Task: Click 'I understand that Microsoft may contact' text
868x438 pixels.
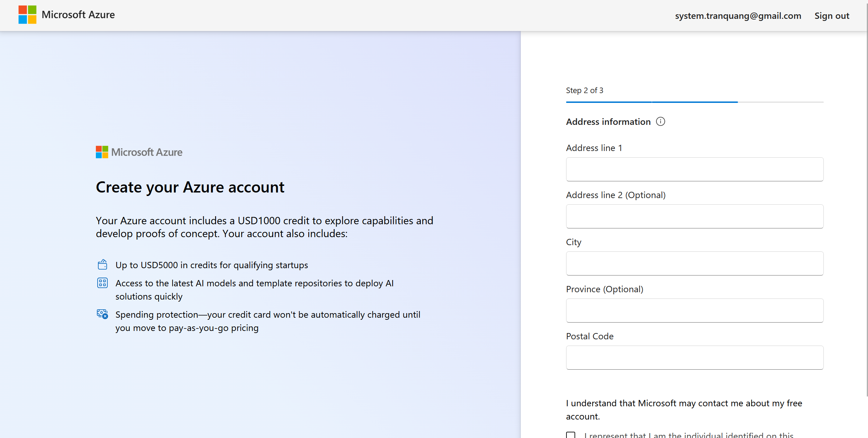Action: pos(684,410)
